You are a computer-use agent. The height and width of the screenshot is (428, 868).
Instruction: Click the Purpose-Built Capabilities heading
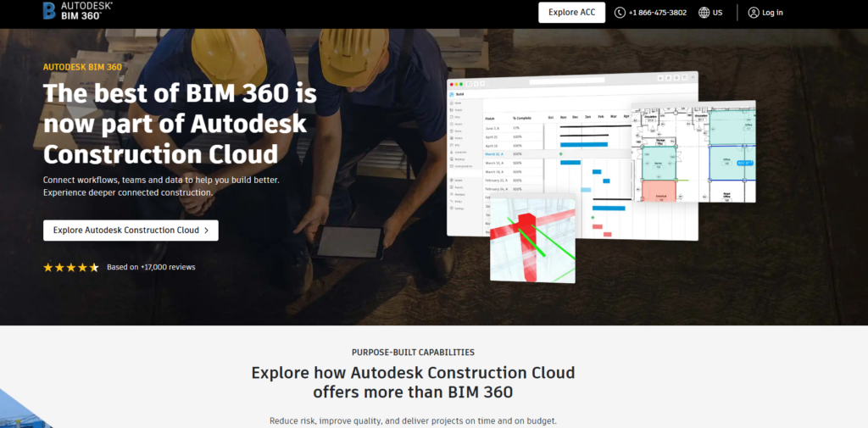(x=413, y=352)
